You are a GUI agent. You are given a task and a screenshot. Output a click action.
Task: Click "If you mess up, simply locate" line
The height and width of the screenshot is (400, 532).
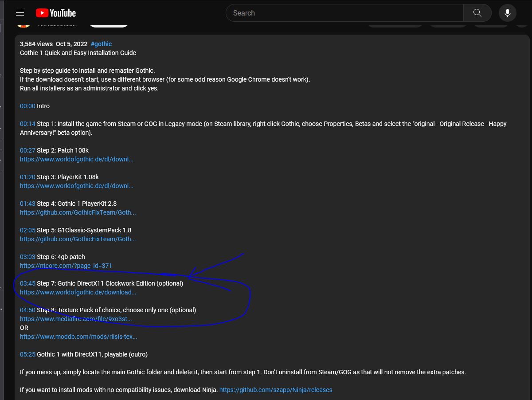tap(243, 372)
